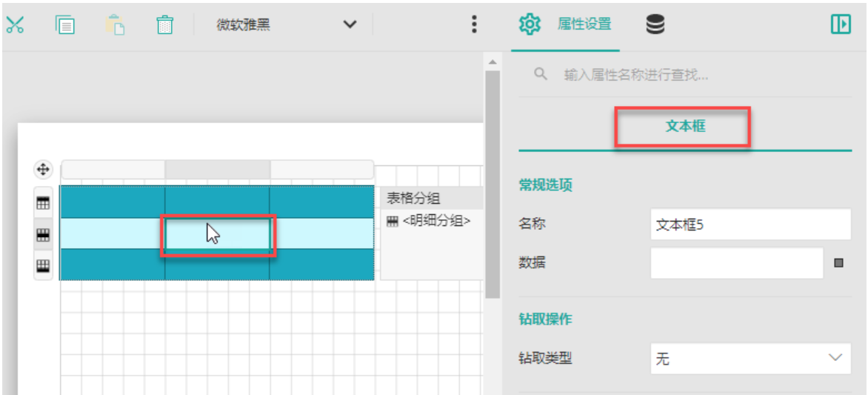This screenshot has width=868, height=395.
Task: Click the cut scissors icon
Action: (15, 24)
